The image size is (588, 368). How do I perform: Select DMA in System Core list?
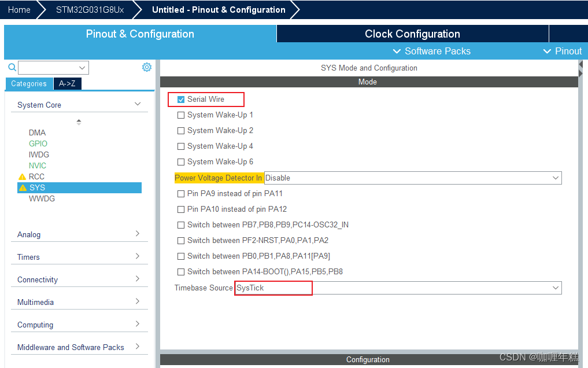pos(37,133)
